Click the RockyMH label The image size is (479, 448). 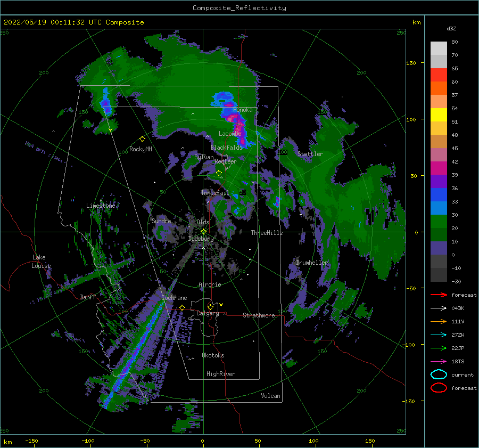point(141,149)
